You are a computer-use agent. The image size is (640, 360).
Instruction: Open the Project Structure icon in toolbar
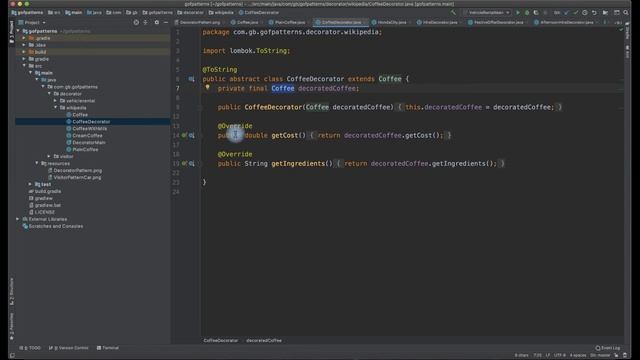click(x=605, y=13)
